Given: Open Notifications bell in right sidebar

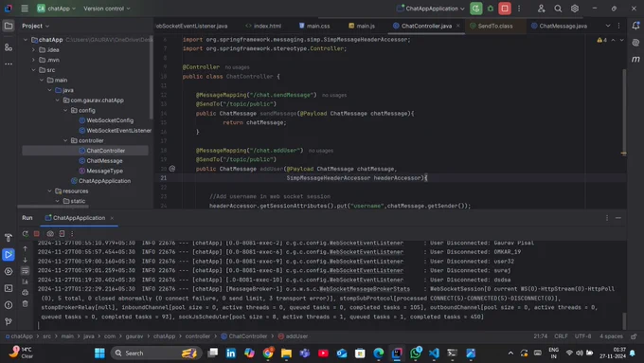Looking at the screenshot, I should pos(635,26).
